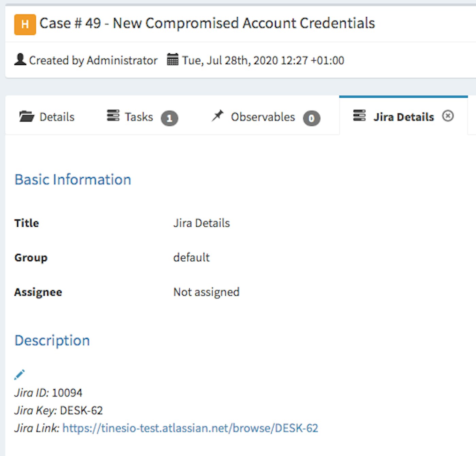This screenshot has width=476, height=456.
Task: Open the DESK-62 Atlassian Jira link
Action: [x=190, y=428]
